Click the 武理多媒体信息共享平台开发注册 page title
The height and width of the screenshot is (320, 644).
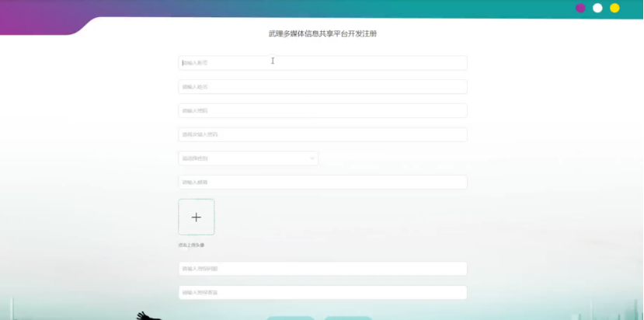(x=322, y=33)
